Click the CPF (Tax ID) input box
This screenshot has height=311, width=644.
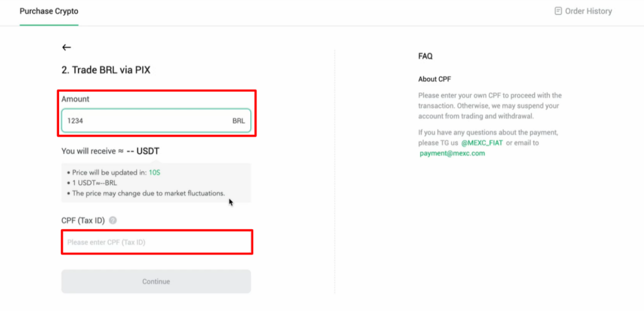coord(157,242)
